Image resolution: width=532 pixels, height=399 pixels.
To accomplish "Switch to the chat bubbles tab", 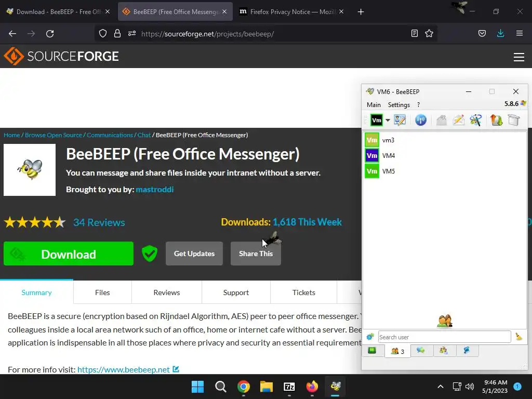I will (x=421, y=351).
